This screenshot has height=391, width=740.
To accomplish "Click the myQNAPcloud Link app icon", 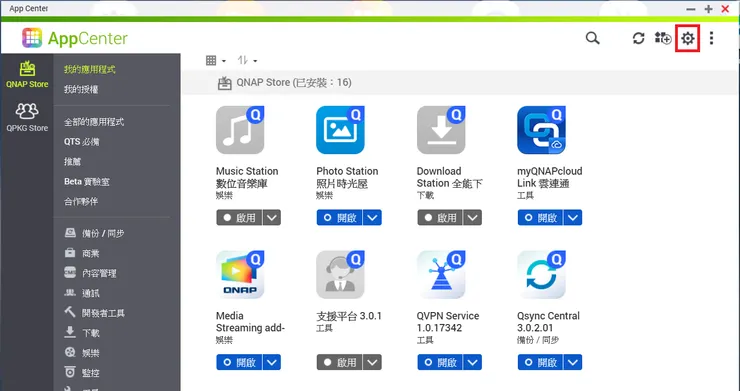I will pyautogui.click(x=541, y=130).
